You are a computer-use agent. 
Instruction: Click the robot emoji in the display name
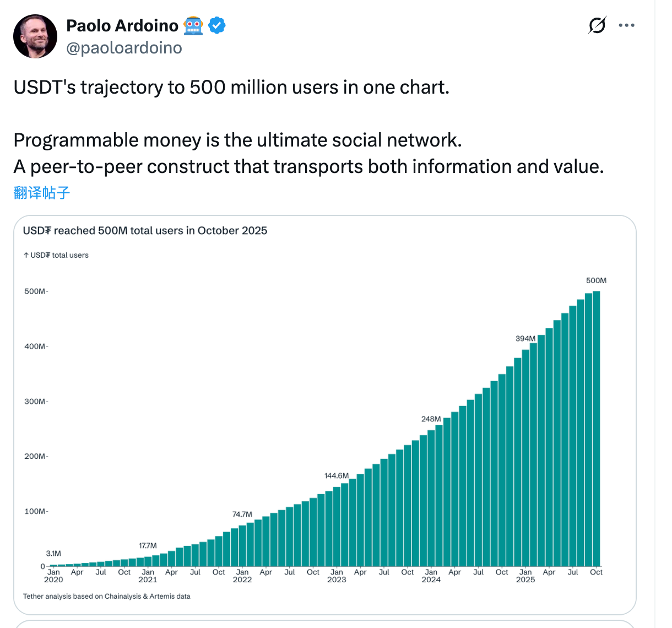(192, 25)
